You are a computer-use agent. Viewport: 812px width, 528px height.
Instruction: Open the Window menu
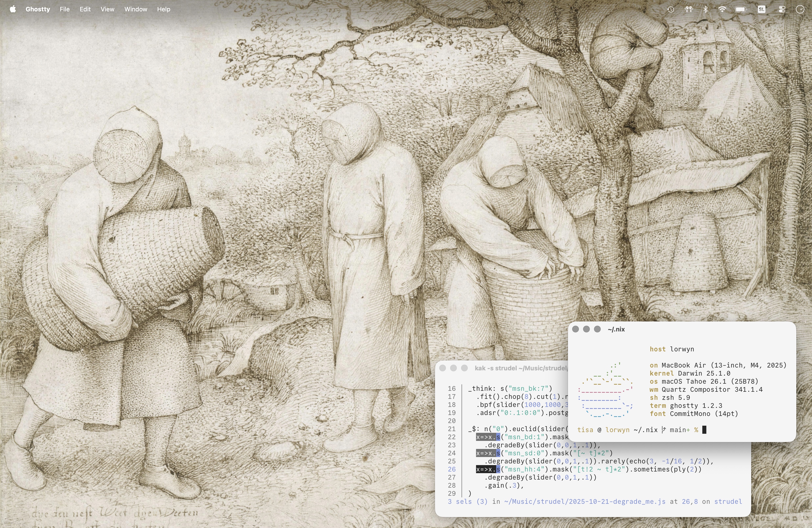[x=135, y=9]
